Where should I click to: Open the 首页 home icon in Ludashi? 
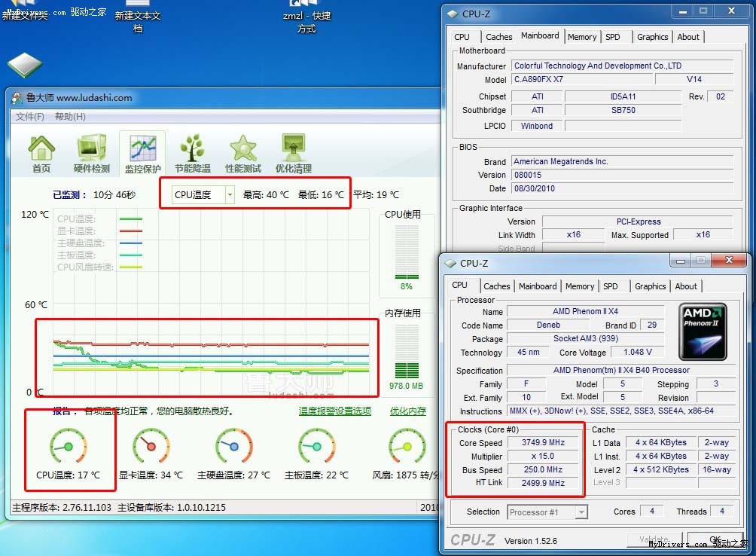(x=41, y=148)
